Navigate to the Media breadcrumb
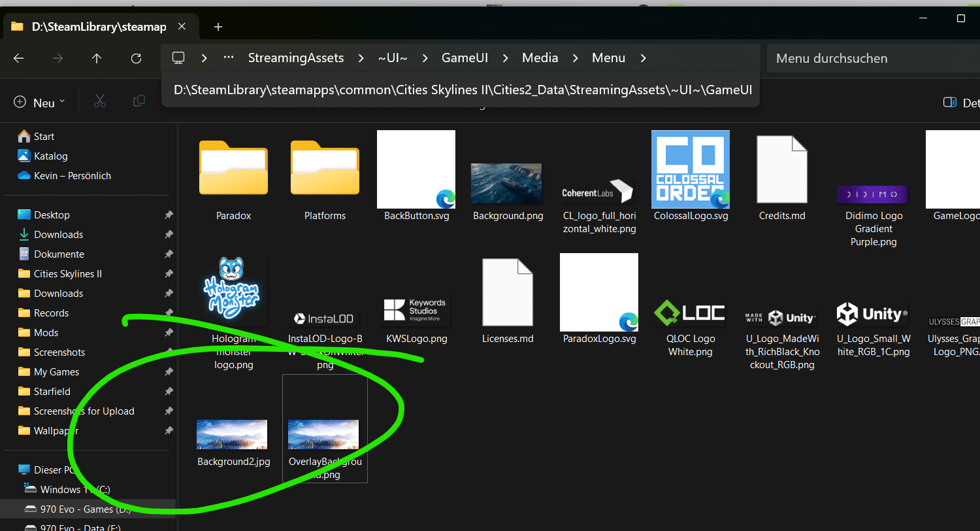 click(x=540, y=58)
